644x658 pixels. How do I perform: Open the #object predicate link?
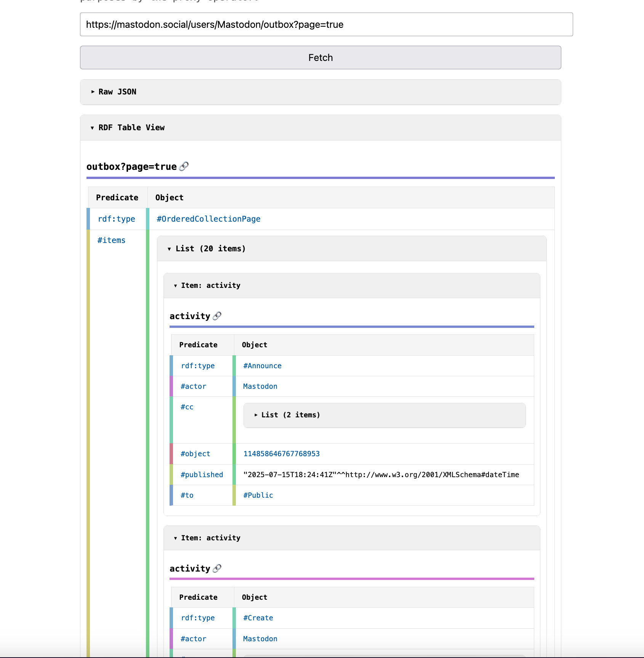(195, 454)
